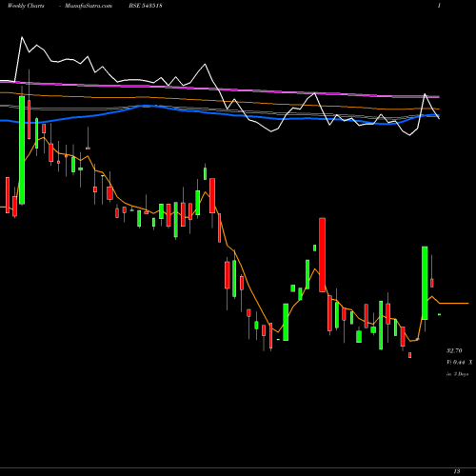Click the tallest red candlestick in the chart
476x476 pixels.
(322, 255)
